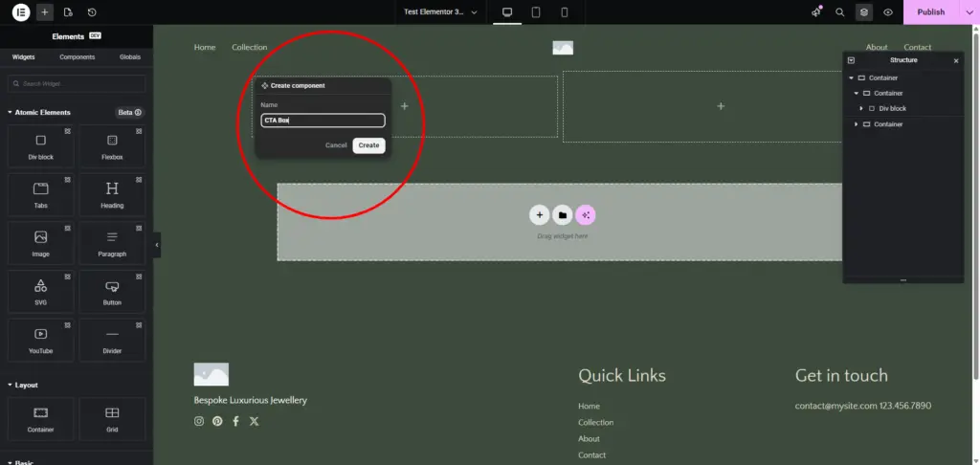The image size is (980, 465).
Task: Select the YouTube widget
Action: 40,340
